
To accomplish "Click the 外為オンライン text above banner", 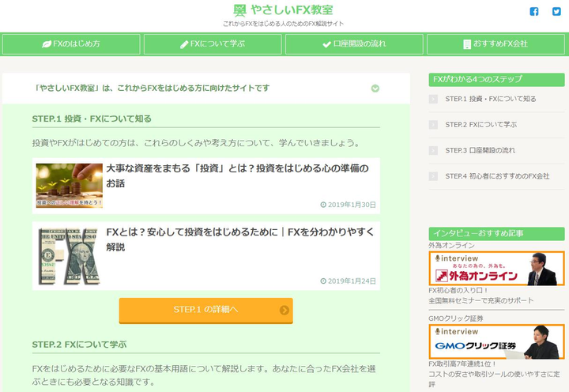I will point(451,246).
